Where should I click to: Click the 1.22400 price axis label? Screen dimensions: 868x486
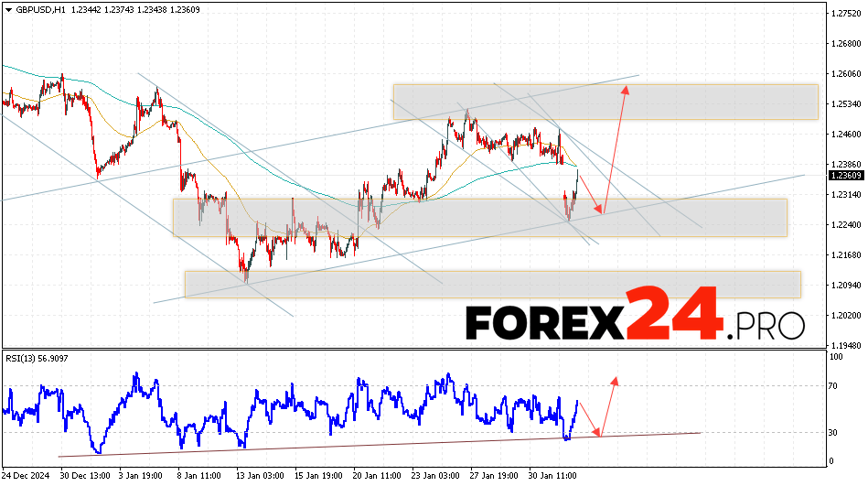(846, 225)
